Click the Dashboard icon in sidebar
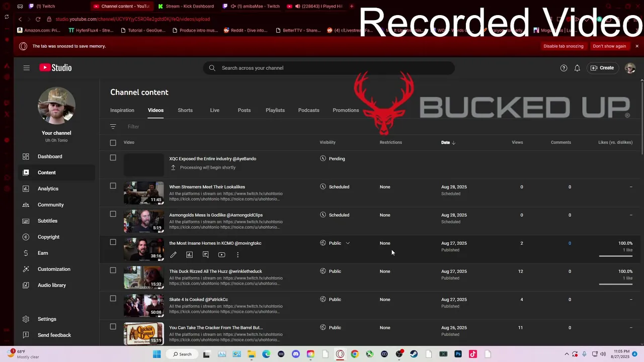The height and width of the screenshot is (362, 644). pos(26,156)
